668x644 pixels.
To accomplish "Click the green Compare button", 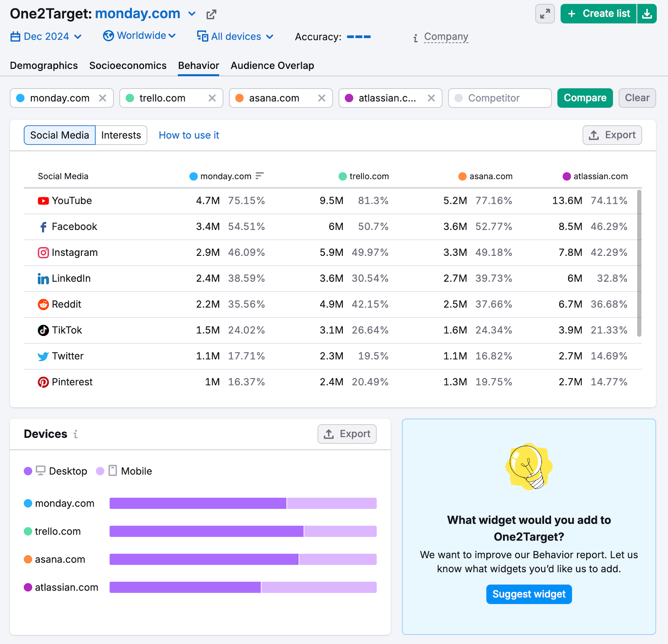I will pyautogui.click(x=585, y=98).
